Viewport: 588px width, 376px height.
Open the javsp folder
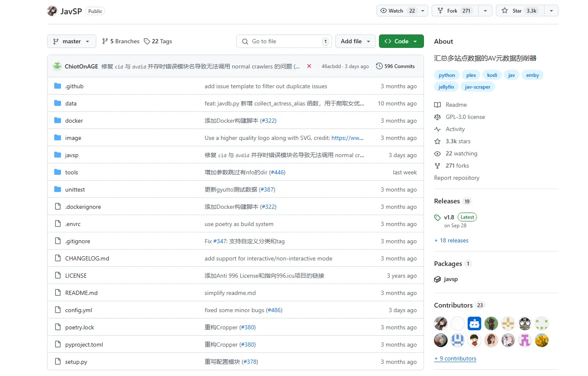click(72, 155)
